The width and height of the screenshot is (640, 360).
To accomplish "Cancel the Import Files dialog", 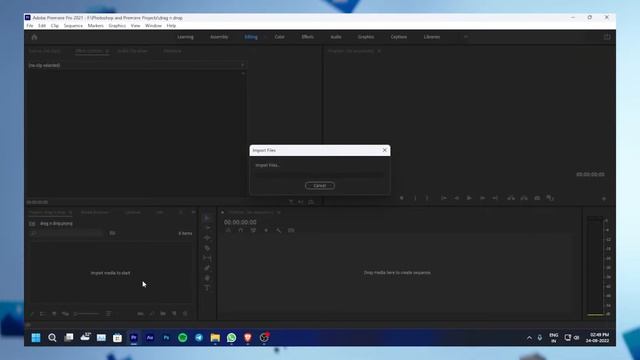I will (x=320, y=186).
